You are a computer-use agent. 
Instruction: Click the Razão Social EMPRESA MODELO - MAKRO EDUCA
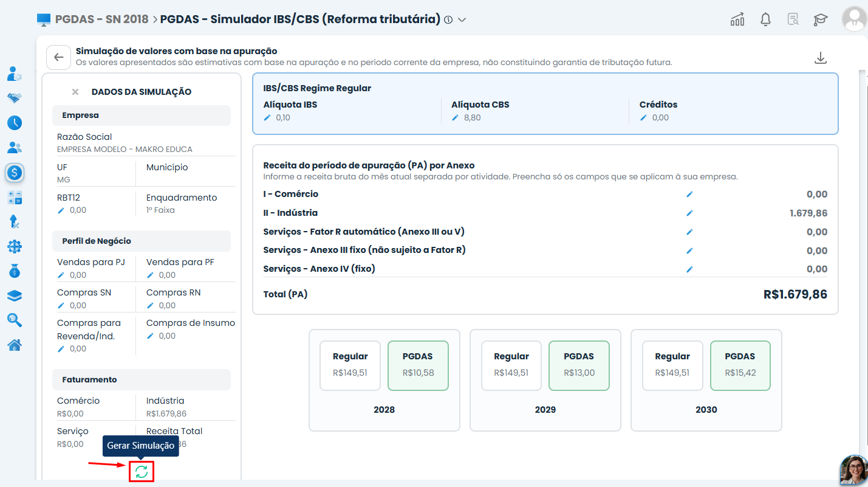(125, 149)
